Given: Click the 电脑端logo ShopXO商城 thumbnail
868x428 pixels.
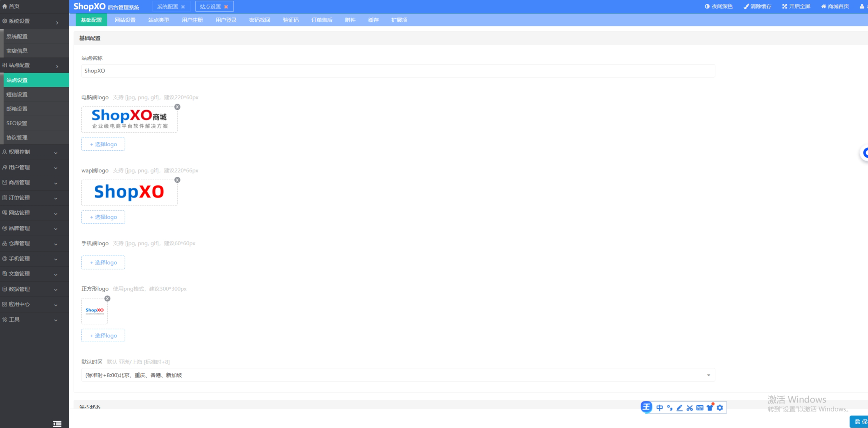Looking at the screenshot, I should [x=129, y=120].
